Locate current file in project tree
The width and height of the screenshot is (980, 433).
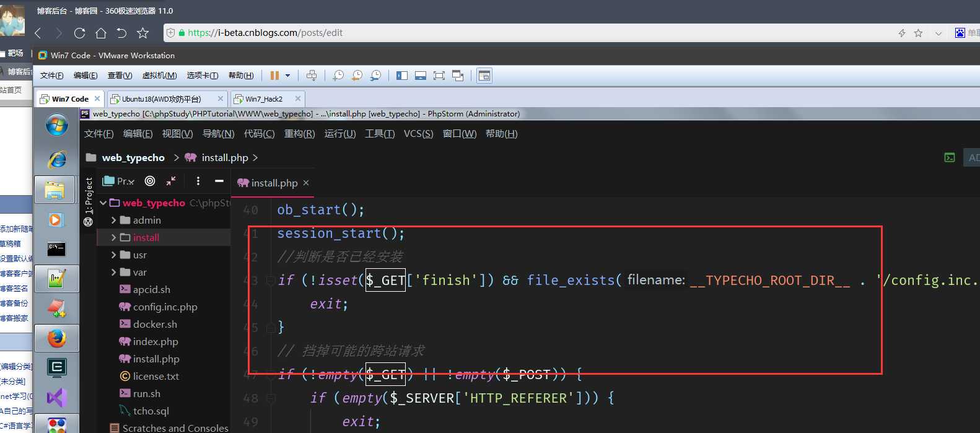click(150, 181)
